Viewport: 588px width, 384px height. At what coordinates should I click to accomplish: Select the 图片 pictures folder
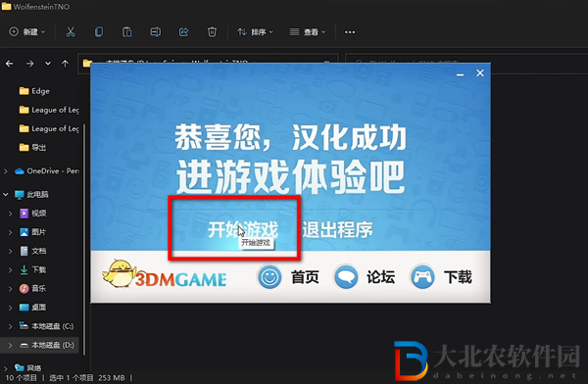(33, 232)
